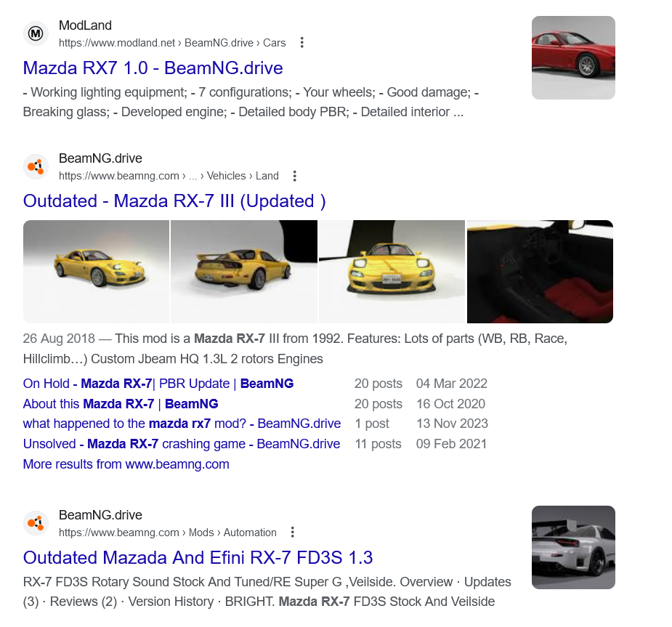
Task: Open the 'what happened to the mazda rx7 mod?' link
Action: click(x=182, y=424)
